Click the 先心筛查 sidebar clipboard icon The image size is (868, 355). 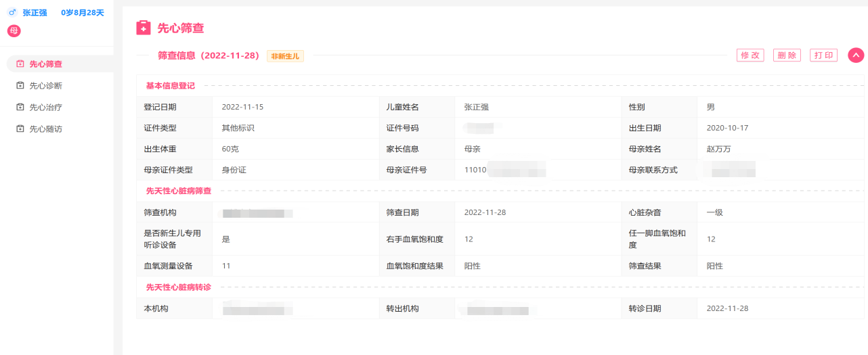20,64
